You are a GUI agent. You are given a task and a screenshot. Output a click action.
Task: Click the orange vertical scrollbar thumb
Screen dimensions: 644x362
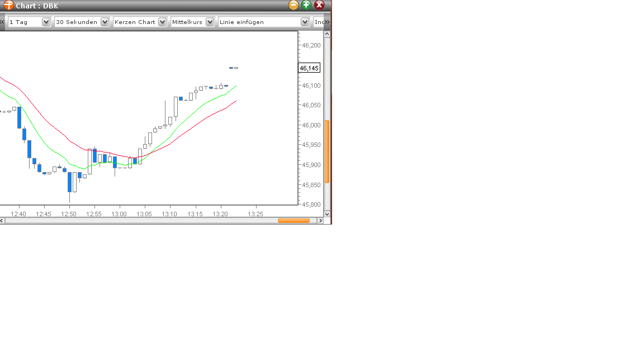[327, 151]
